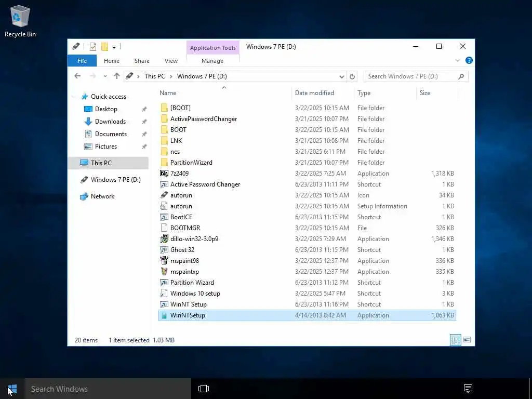Open Pictures in the navigation pane
532x399 pixels.
click(106, 147)
